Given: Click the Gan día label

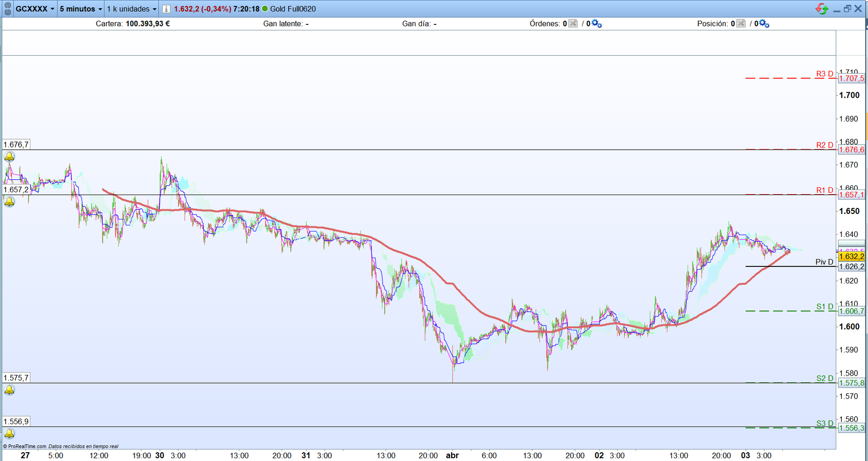Looking at the screenshot, I should click(x=416, y=24).
